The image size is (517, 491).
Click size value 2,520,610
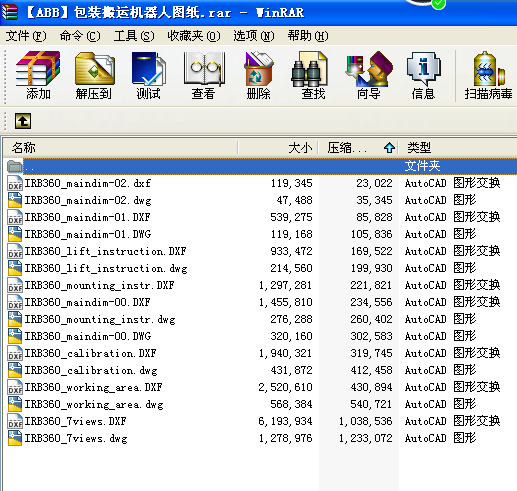285,387
